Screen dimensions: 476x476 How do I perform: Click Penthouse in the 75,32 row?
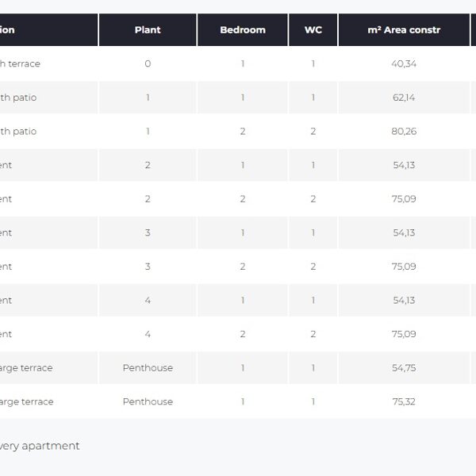coord(148,402)
